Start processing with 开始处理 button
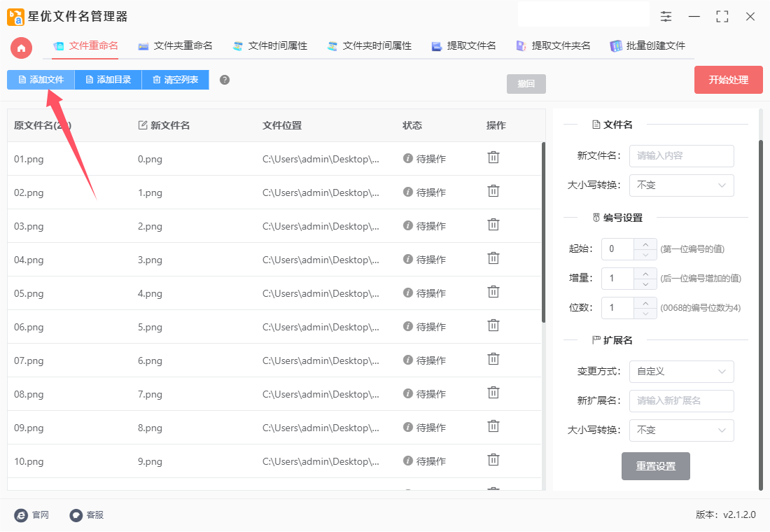 point(728,80)
